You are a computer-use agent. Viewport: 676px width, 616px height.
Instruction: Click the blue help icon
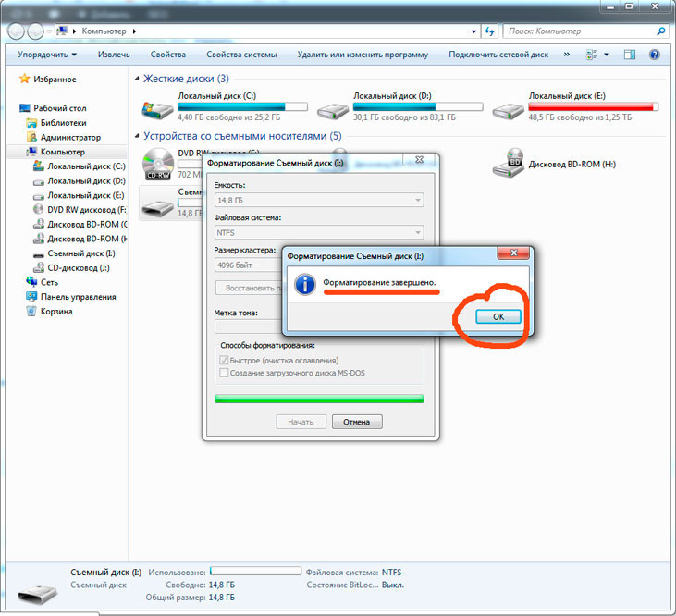pos(654,55)
